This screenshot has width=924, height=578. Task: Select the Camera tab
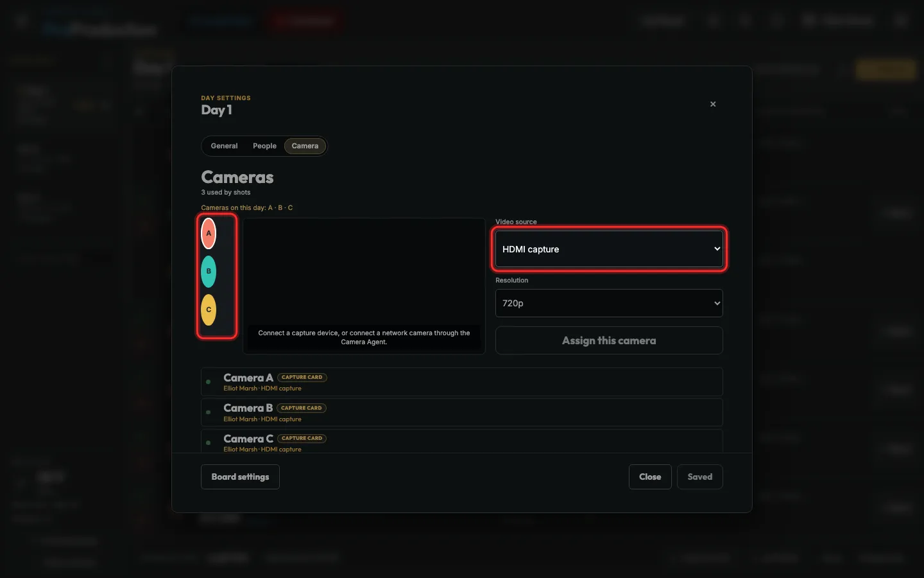(305, 146)
